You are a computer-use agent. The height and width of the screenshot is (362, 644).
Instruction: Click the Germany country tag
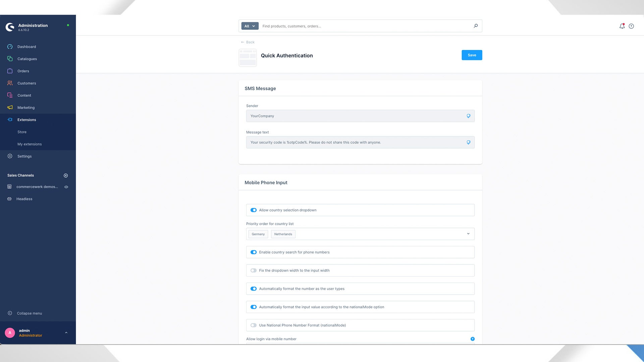[258, 234]
